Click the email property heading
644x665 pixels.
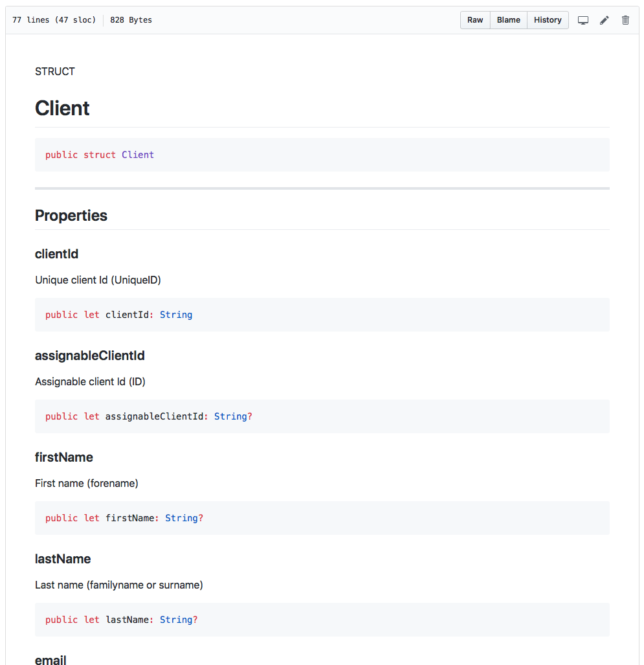pyautogui.click(x=50, y=659)
